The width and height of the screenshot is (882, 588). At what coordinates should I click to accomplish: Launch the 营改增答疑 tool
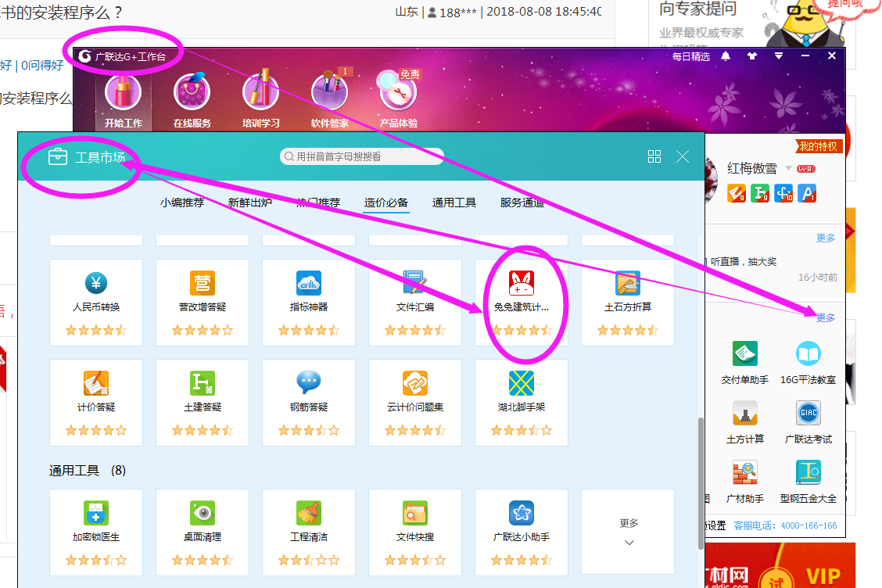tap(203, 302)
